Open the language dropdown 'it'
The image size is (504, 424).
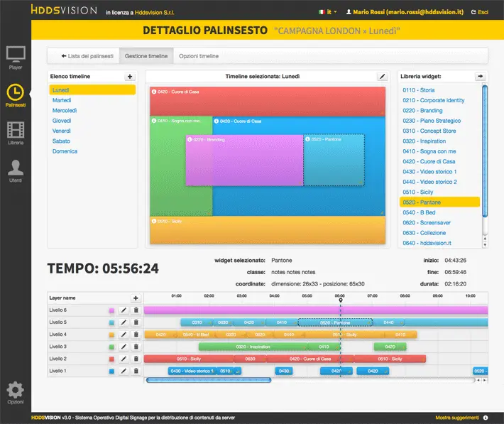[328, 12]
